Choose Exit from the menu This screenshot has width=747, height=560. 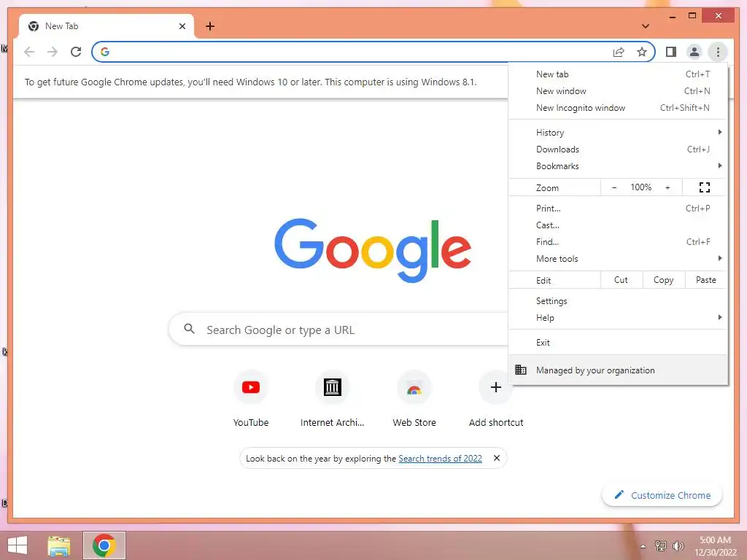[x=618, y=343]
